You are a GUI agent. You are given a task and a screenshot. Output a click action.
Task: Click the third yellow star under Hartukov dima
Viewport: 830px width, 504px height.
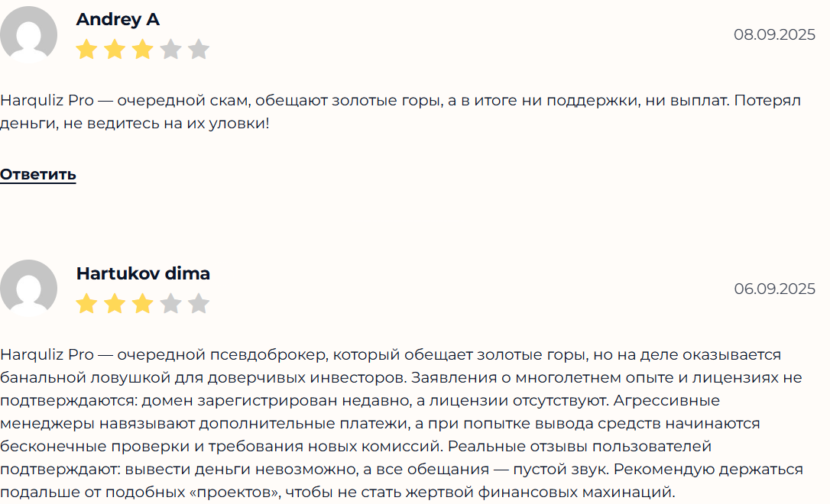142,302
